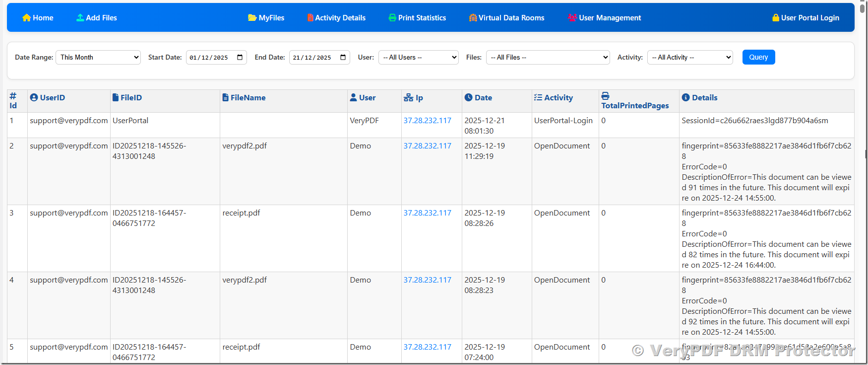Click the Virtual Data Rooms building icon
Viewport: 868px width, 365px height.
tap(473, 18)
